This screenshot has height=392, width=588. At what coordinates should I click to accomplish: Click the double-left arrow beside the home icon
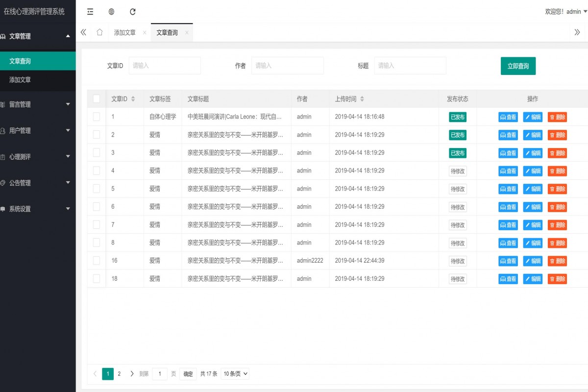(83, 32)
